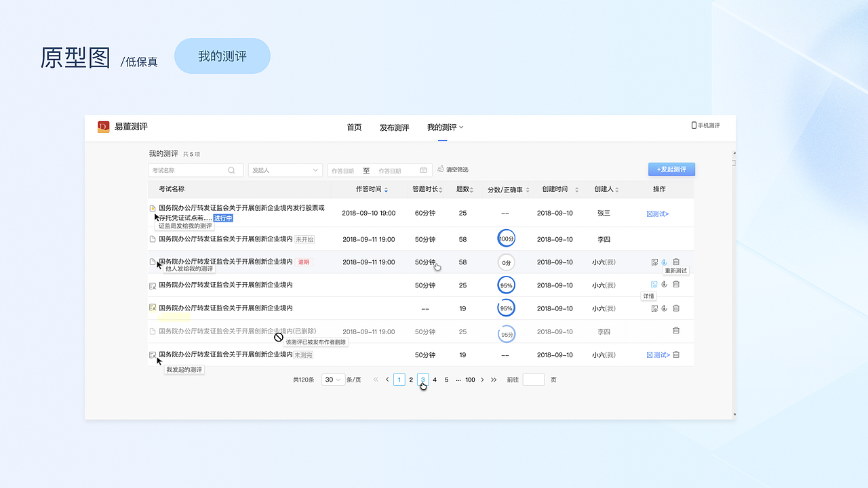Select page 5 in the pagination

(x=446, y=380)
